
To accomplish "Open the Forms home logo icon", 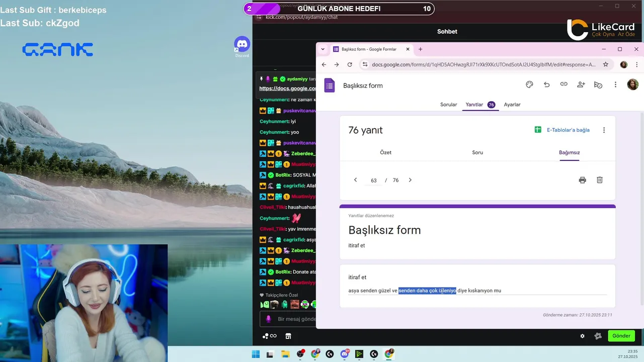I will coord(329,85).
